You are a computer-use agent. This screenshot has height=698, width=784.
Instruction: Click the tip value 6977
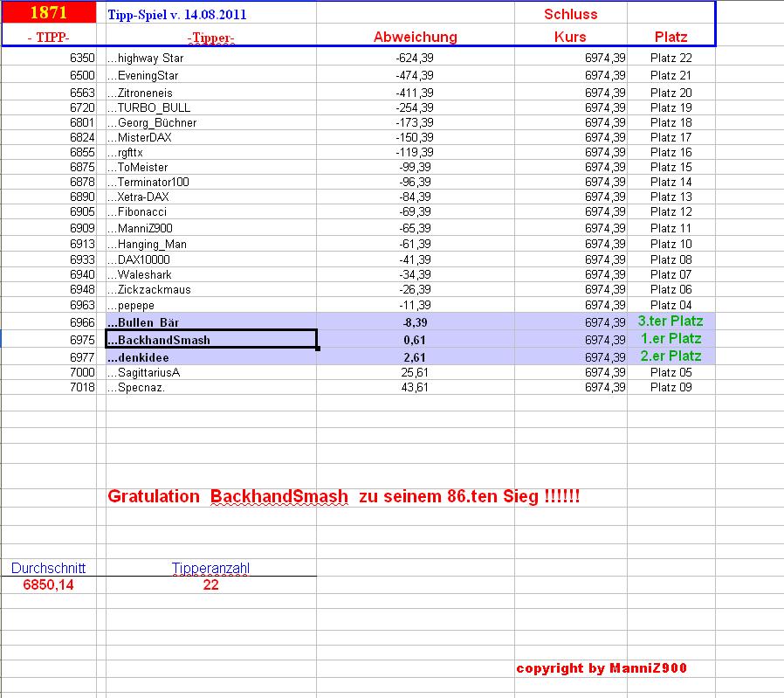click(x=82, y=358)
